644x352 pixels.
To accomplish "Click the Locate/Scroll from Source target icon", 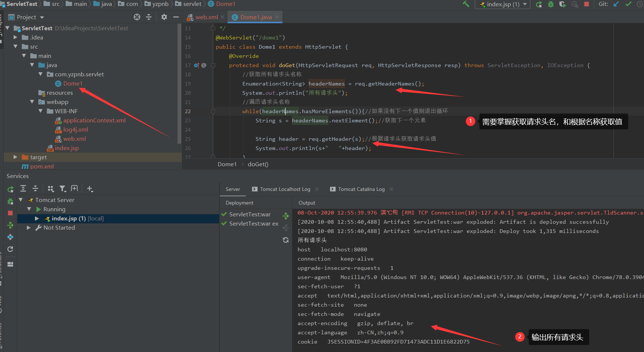I will tap(137, 17).
